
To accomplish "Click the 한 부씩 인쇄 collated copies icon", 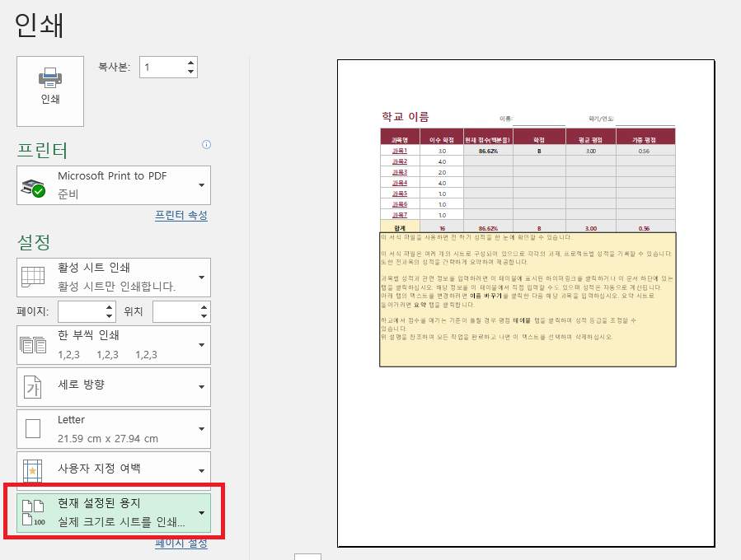I will tap(32, 346).
